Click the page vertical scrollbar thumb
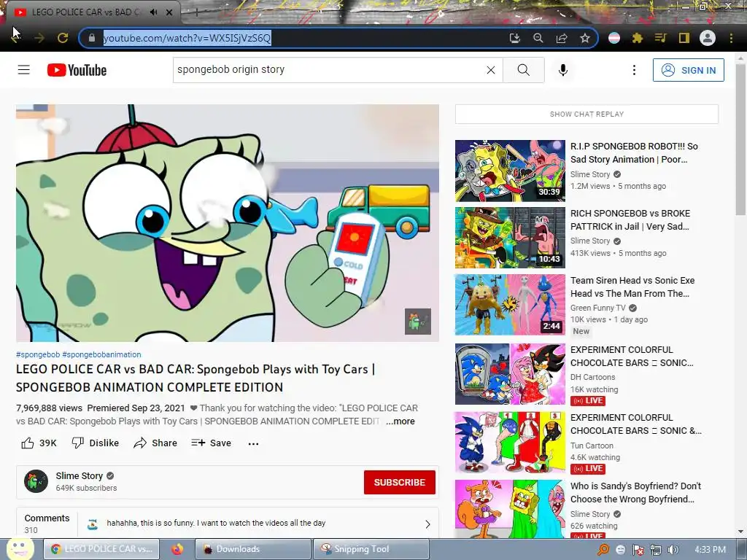Image resolution: width=747 pixels, height=560 pixels. click(740, 141)
